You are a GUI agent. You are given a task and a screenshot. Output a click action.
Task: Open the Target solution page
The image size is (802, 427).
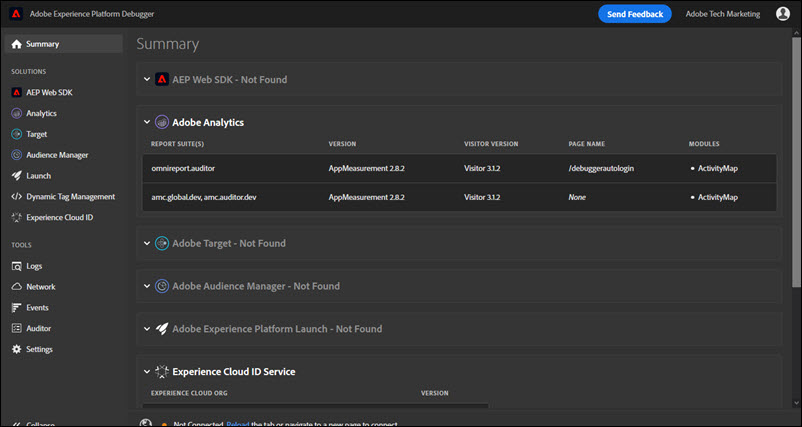point(36,134)
